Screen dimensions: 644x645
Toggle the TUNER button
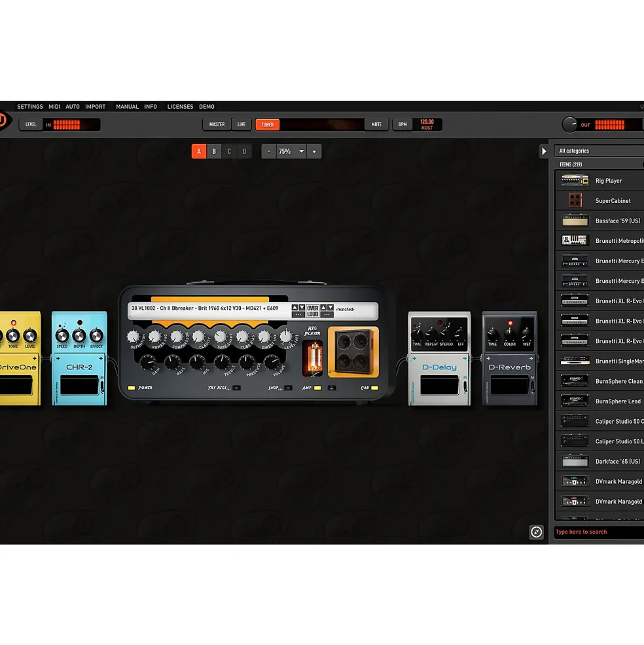pyautogui.click(x=268, y=124)
